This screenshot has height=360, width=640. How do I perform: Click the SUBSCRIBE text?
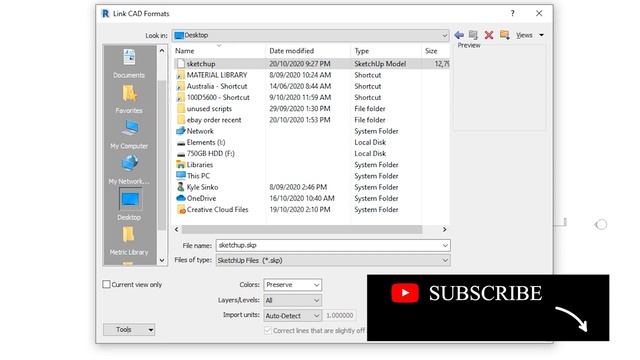point(485,293)
